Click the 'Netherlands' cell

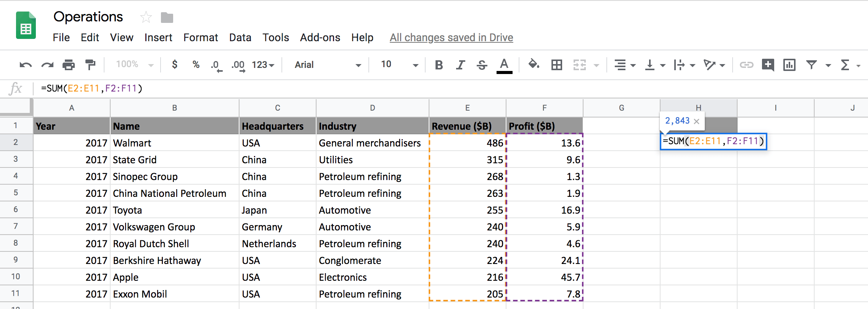coord(278,243)
